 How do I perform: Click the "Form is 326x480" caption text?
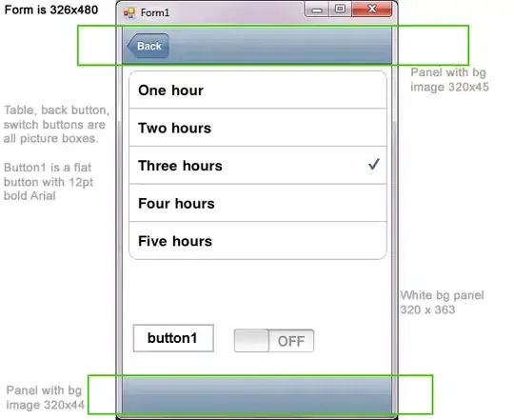point(51,10)
